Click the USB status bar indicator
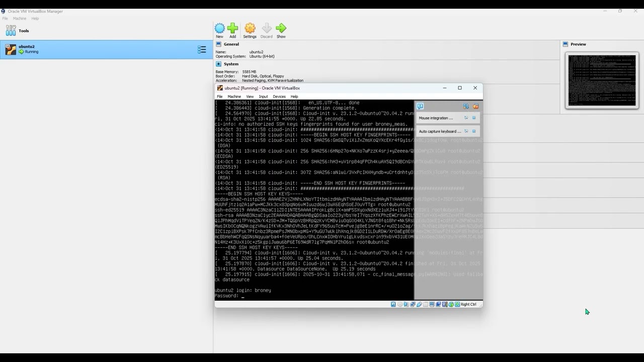 pyautogui.click(x=419, y=304)
